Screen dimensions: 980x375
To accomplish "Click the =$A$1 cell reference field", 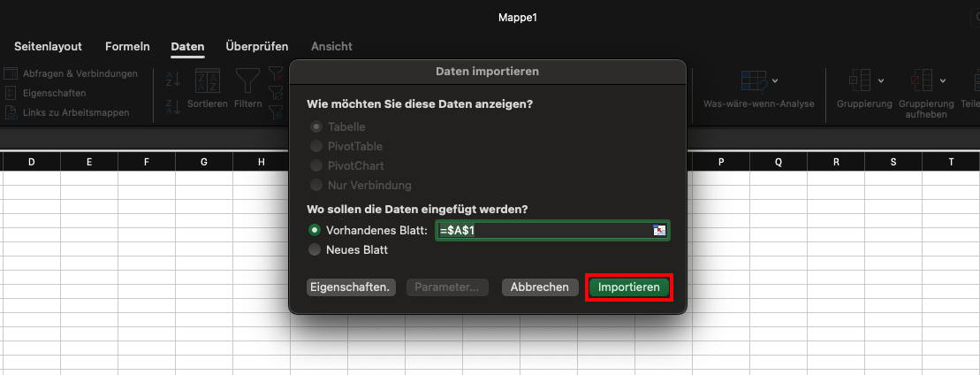I will 543,230.
